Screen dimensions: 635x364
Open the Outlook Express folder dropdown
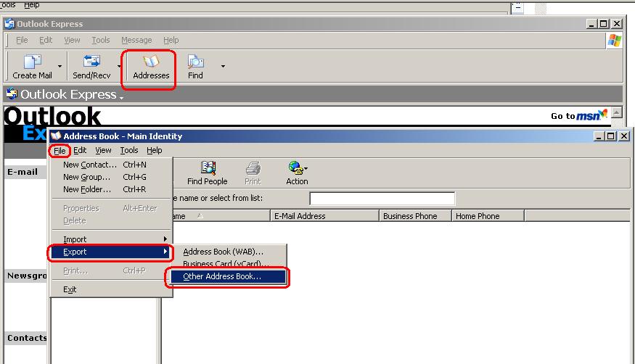(121, 97)
